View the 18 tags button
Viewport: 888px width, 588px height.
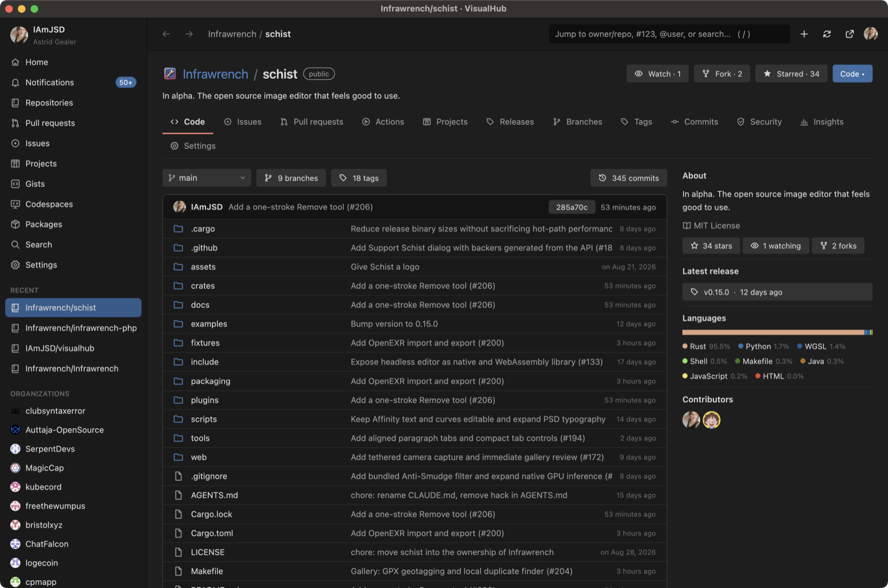[359, 178]
